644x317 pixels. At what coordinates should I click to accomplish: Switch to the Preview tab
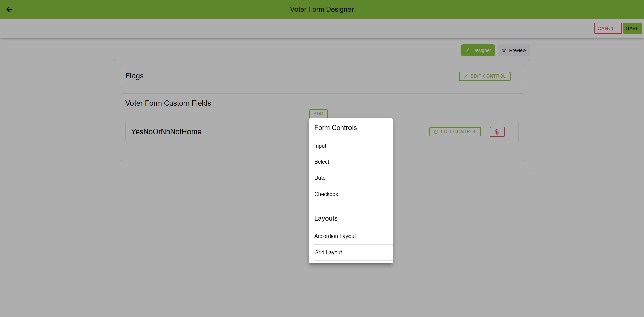[514, 50]
